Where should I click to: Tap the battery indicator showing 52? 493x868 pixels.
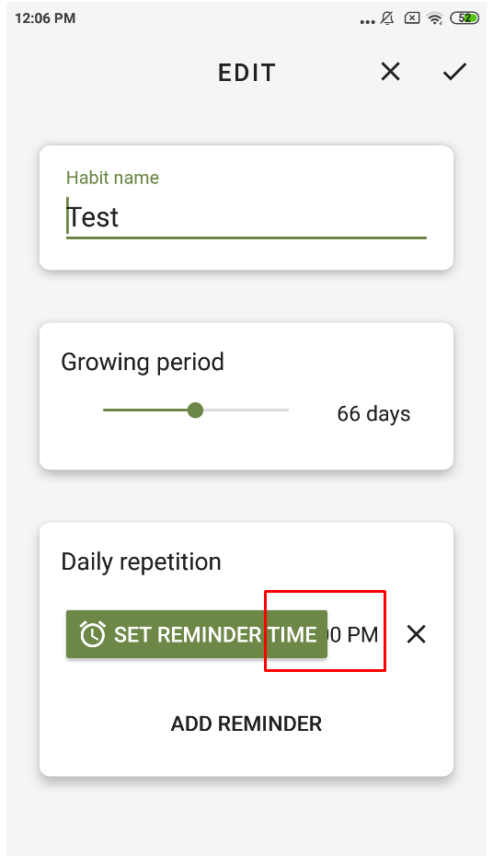coord(464,17)
